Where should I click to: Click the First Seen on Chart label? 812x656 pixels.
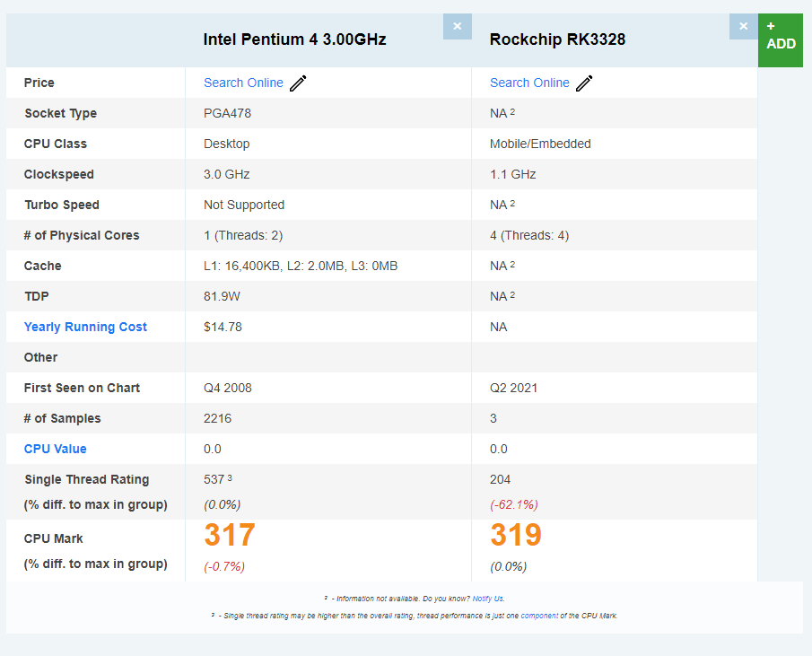(82, 388)
